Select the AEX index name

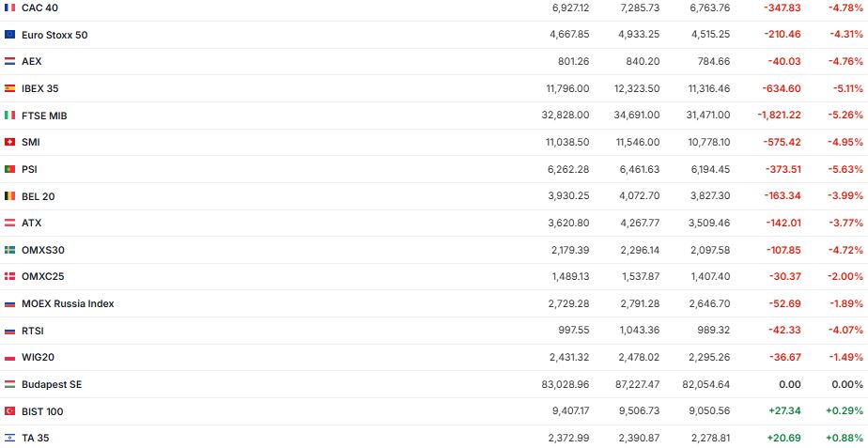pos(32,61)
